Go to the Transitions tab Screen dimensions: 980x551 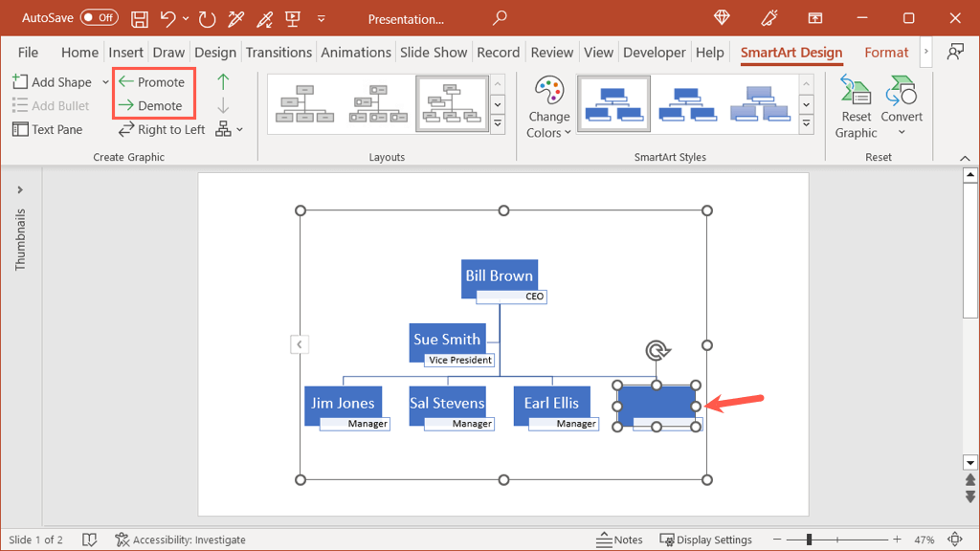(x=278, y=53)
